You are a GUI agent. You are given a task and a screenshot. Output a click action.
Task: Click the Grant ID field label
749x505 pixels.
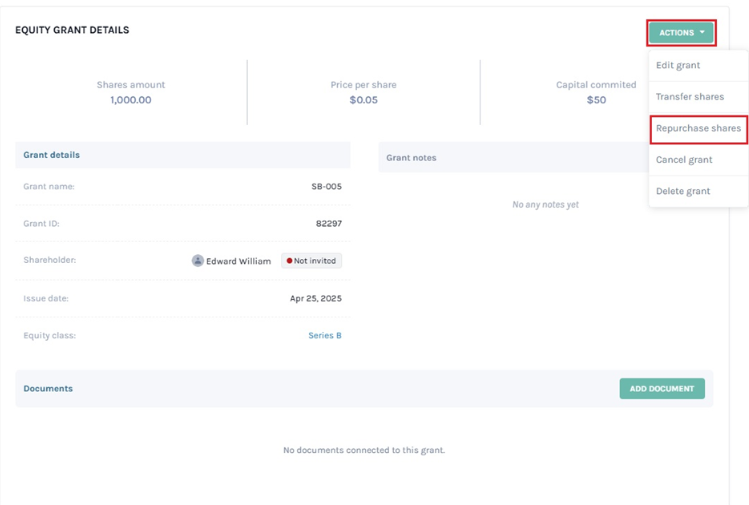[x=41, y=223]
